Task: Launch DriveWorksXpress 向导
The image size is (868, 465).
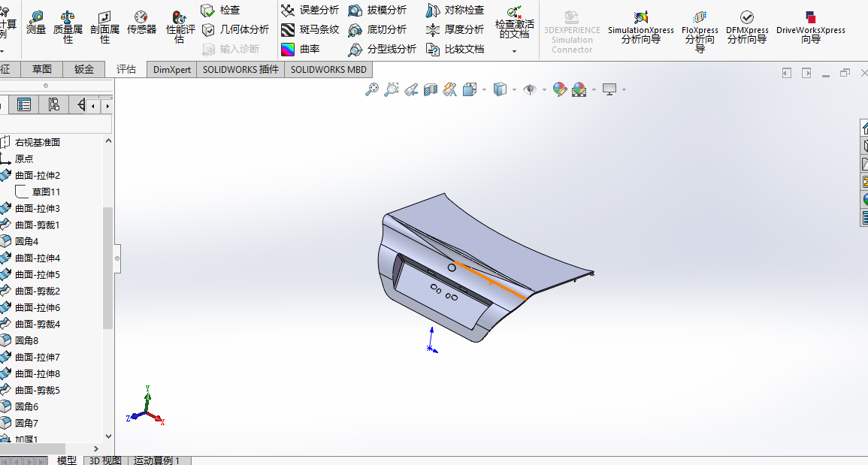Action: [810, 27]
